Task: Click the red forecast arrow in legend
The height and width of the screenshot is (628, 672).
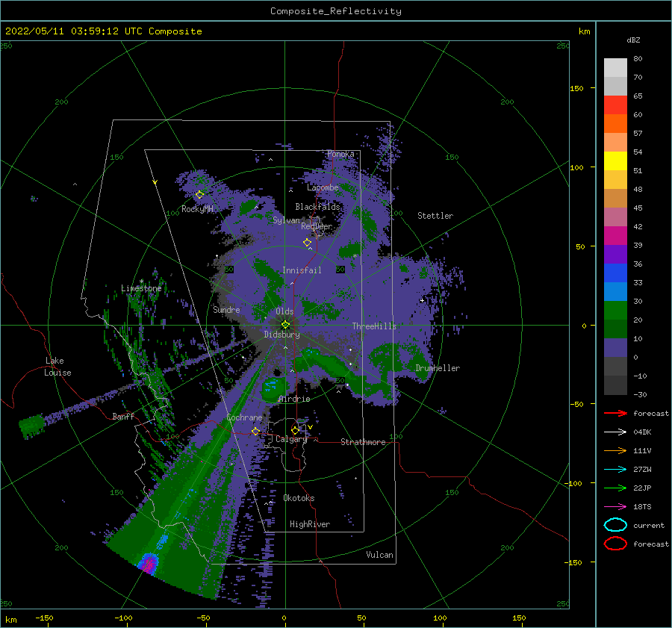Action: pos(615,413)
